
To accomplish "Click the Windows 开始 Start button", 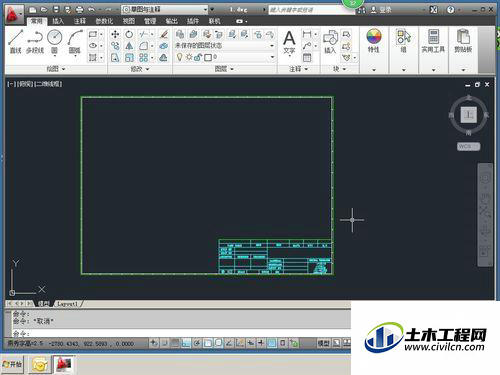I will click(x=12, y=364).
